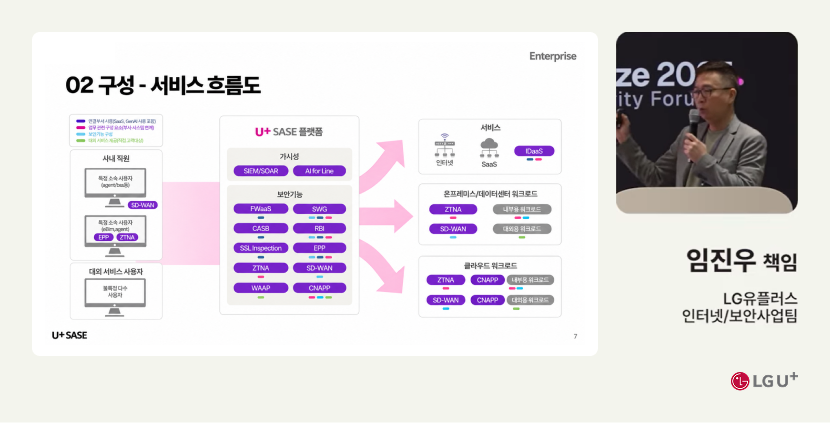
Task: Click the ZTNA pill under 보안기능
Action: tap(261, 268)
